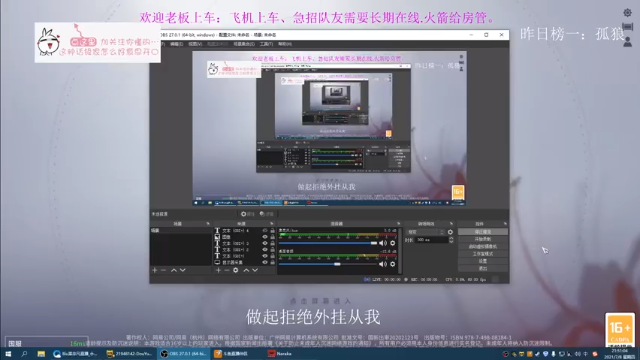Image resolution: width=640 pixels, height=360 pixels.
Task: Toggle visibility of 文本 (GDI+) 3 source
Action: click(x=265, y=243)
